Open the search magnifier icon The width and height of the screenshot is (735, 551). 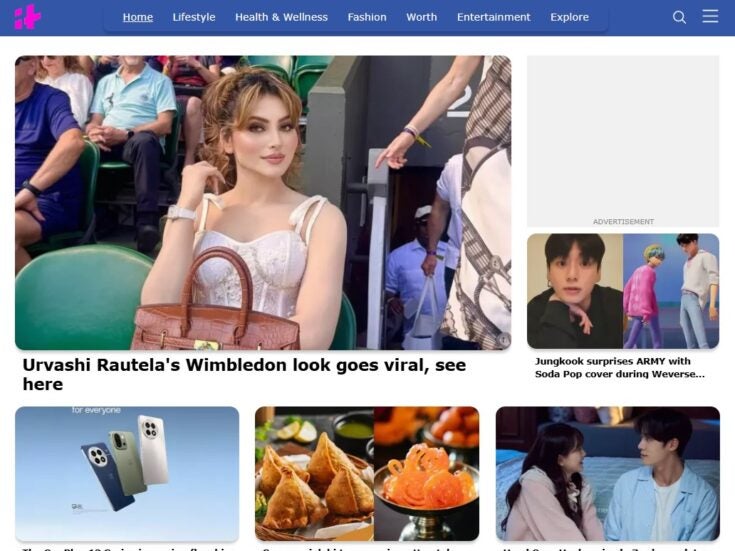click(x=679, y=17)
